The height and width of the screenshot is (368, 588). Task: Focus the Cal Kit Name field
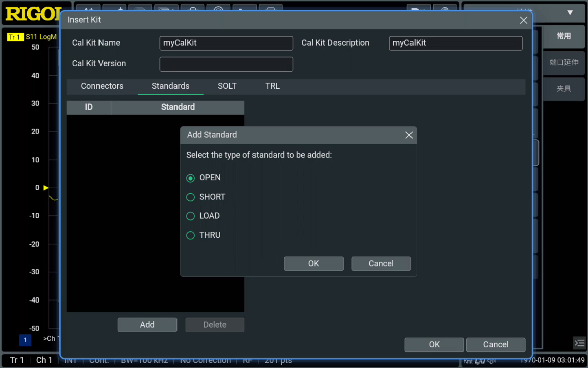[x=226, y=43]
